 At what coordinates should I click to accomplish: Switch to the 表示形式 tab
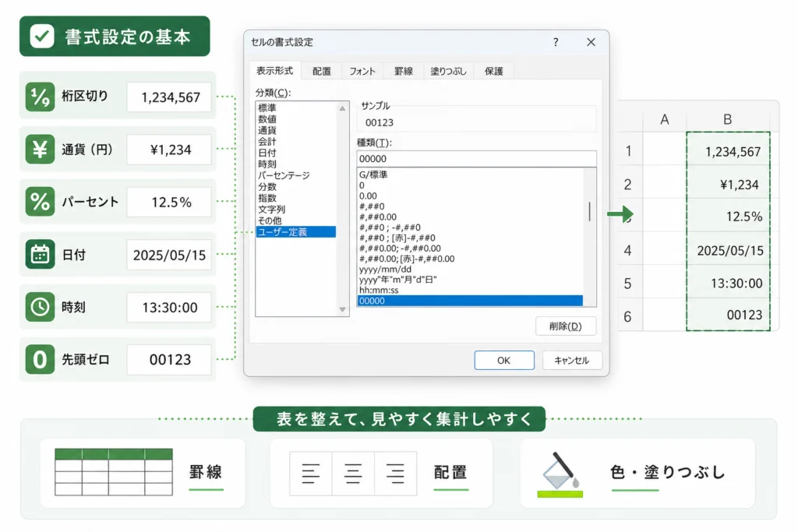[x=275, y=71]
